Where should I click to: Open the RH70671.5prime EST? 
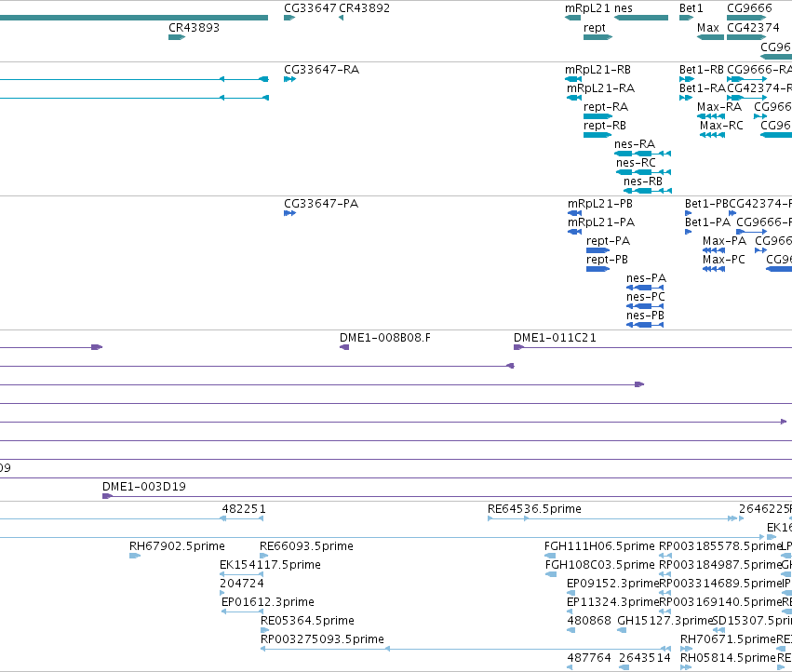[x=687, y=649]
